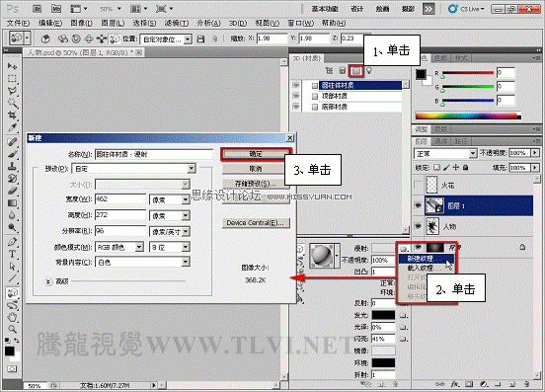Select the Magic Wand tool
The height and width of the screenshot is (392, 545).
12,103
